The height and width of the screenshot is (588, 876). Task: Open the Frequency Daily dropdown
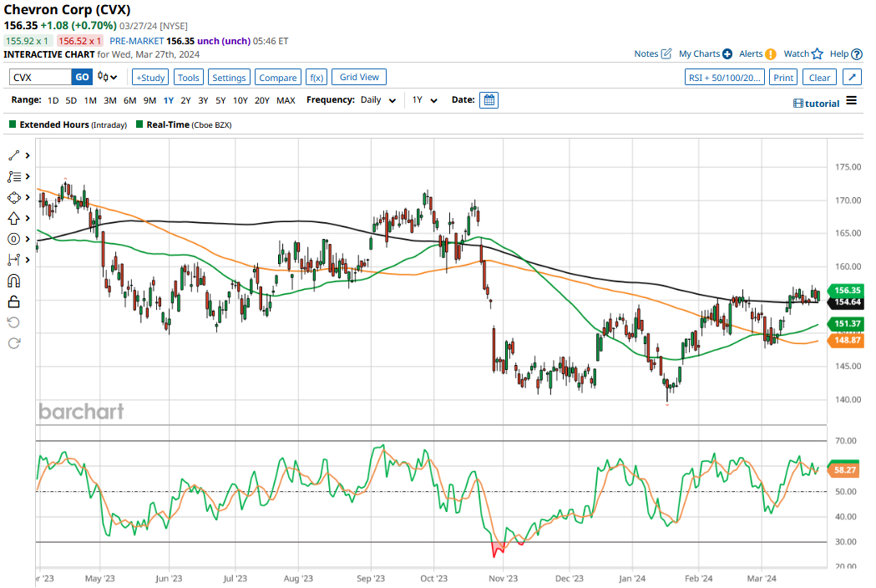[378, 100]
